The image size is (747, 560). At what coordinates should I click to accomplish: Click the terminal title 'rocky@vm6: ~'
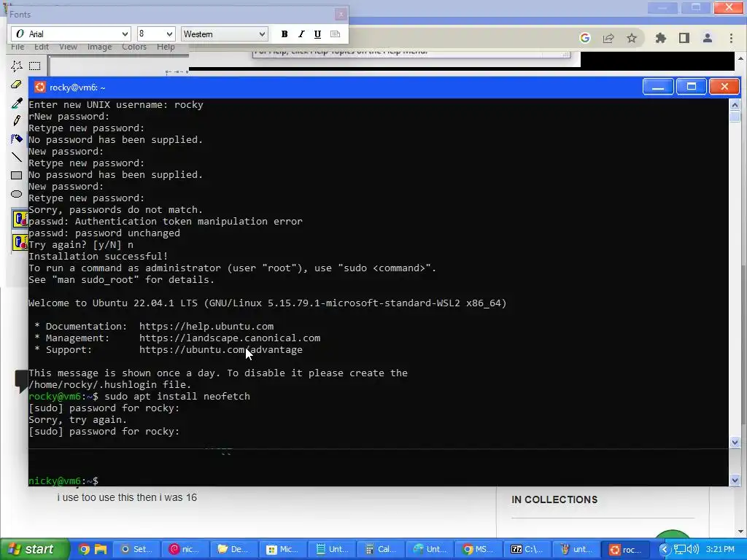(x=77, y=87)
